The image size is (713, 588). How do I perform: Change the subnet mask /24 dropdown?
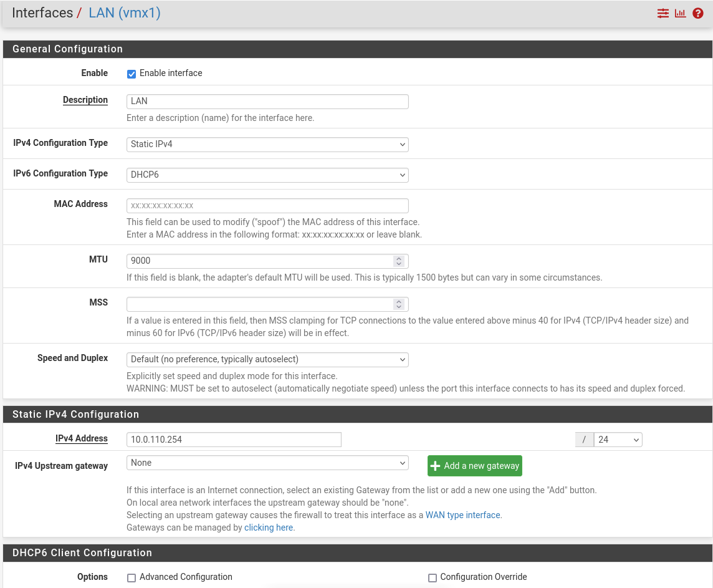coord(618,440)
